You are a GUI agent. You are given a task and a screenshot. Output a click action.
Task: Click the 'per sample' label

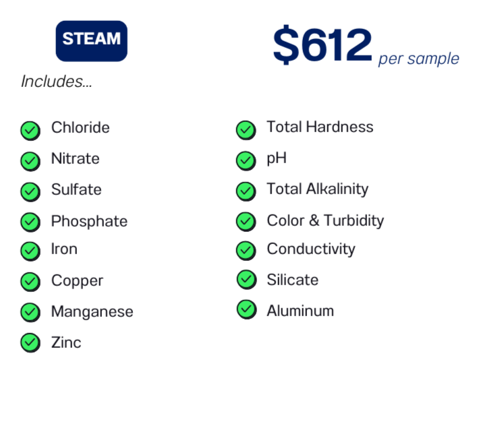coord(419,59)
